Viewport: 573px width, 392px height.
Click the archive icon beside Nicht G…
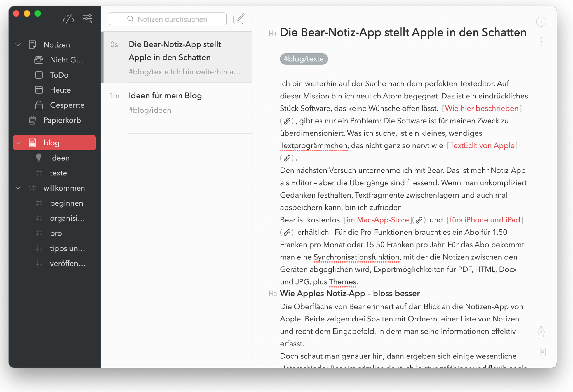tap(39, 60)
